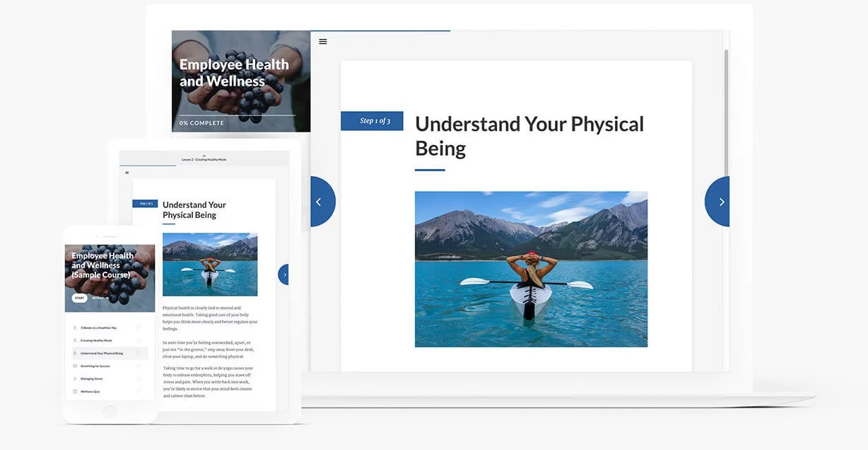The image size is (868, 450).
Task: Toggle completion circle for Understand Your Physical Being
Action: coord(139,353)
